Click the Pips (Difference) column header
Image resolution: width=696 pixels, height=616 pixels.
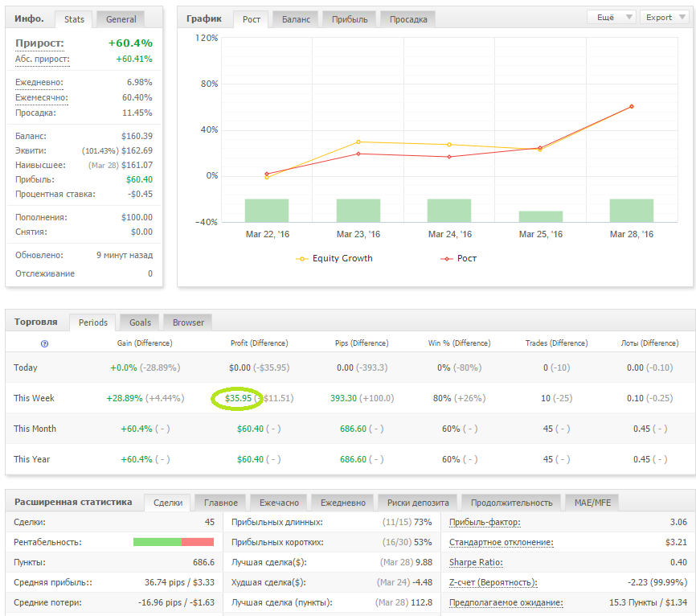coord(362,343)
